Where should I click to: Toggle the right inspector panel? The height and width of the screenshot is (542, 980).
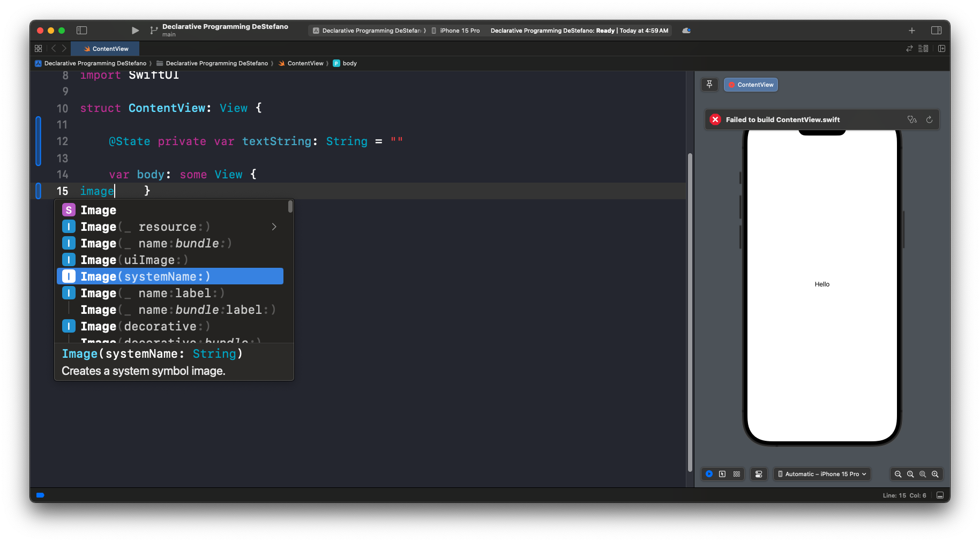coord(937,31)
